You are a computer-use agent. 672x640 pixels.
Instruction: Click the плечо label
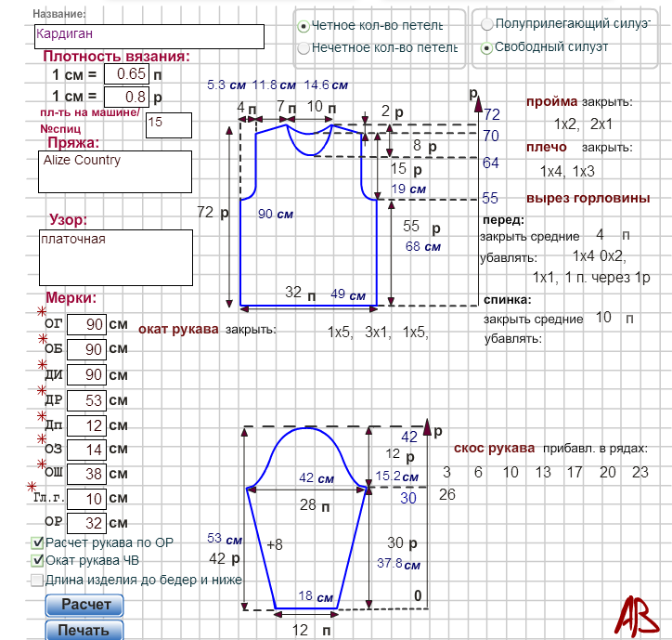547,147
